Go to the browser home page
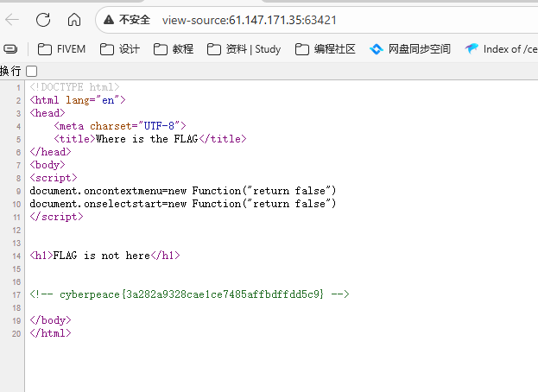This screenshot has width=538, height=392. point(74,19)
